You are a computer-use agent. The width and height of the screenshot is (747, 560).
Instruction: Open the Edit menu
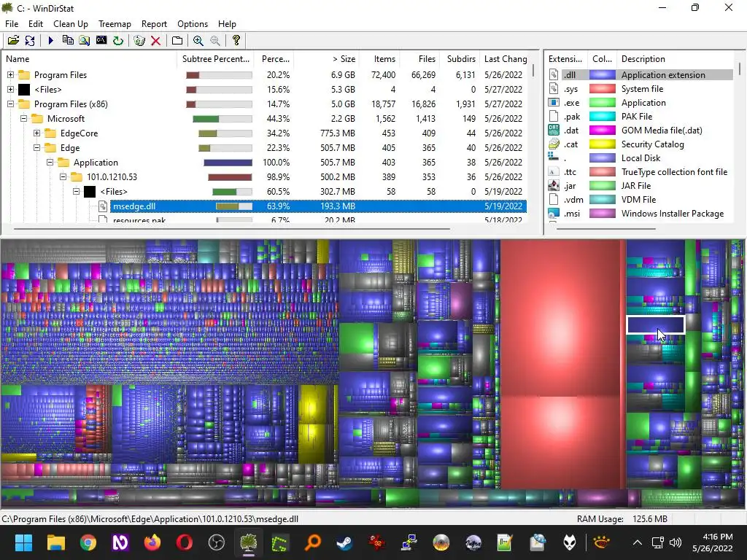(35, 24)
